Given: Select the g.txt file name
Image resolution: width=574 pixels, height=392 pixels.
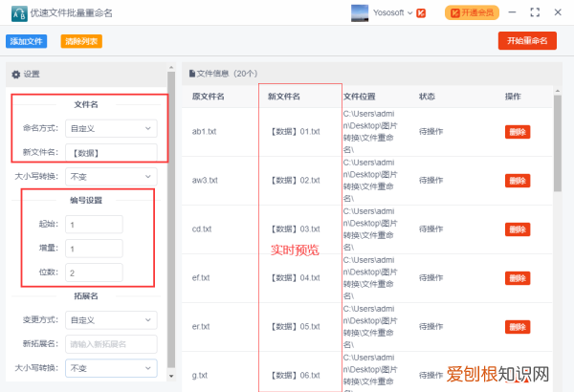Looking at the screenshot, I should pos(200,375).
